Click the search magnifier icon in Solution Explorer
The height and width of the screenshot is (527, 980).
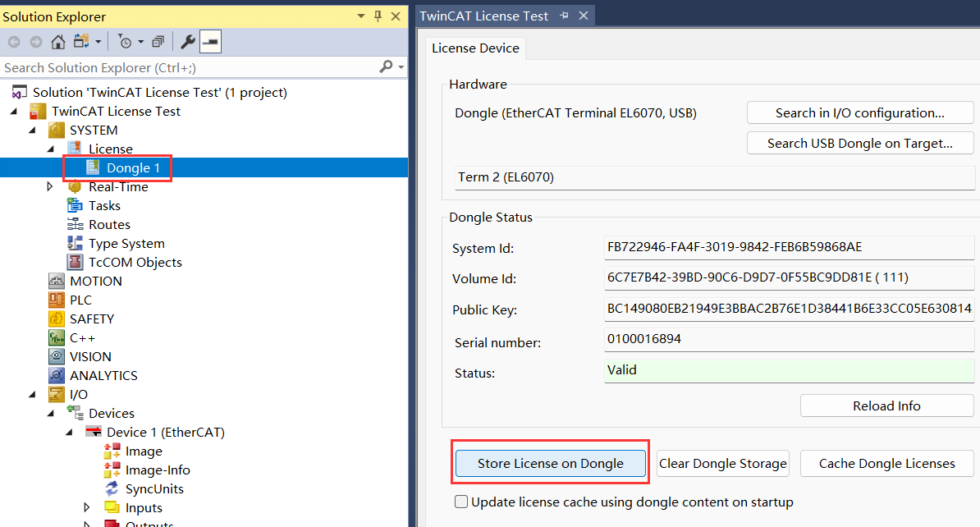pyautogui.click(x=387, y=66)
